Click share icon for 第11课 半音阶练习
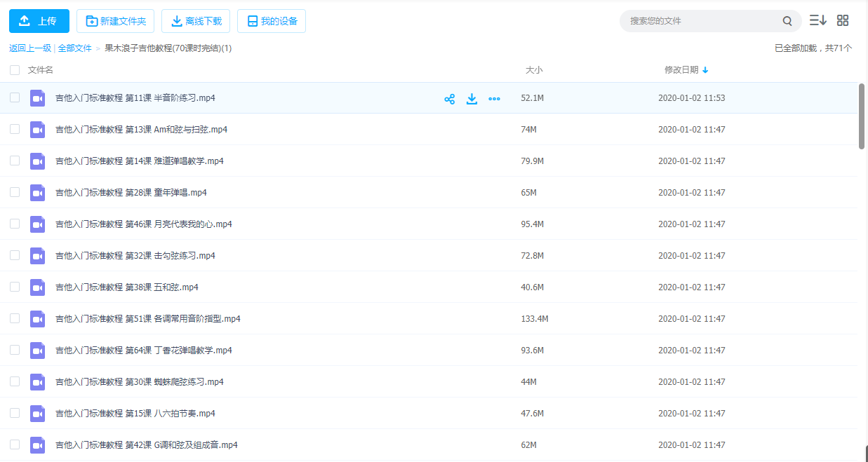The height and width of the screenshot is (462, 868). (x=450, y=99)
